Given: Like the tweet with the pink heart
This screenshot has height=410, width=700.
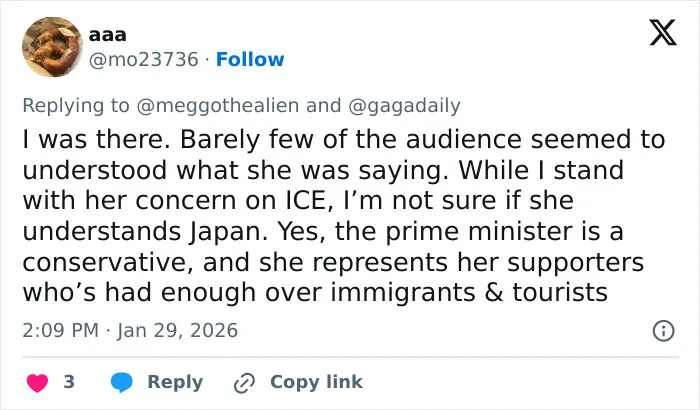Looking at the screenshot, I should point(38,383).
